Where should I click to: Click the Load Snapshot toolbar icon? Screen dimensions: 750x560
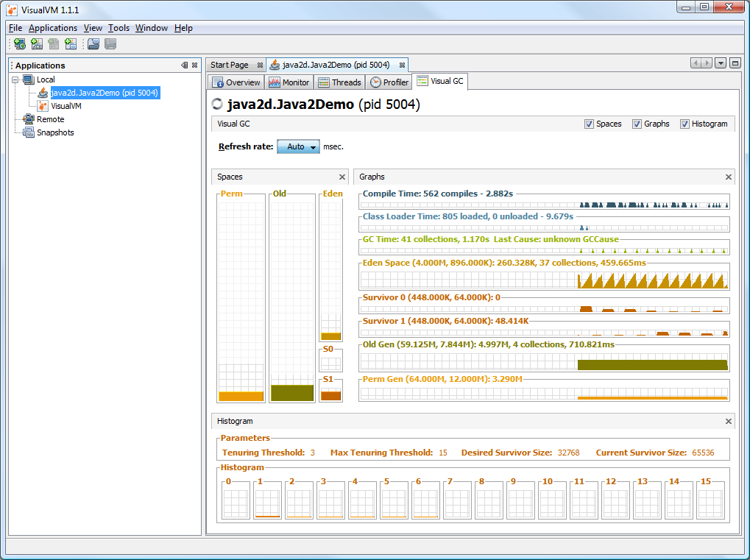pos(93,44)
